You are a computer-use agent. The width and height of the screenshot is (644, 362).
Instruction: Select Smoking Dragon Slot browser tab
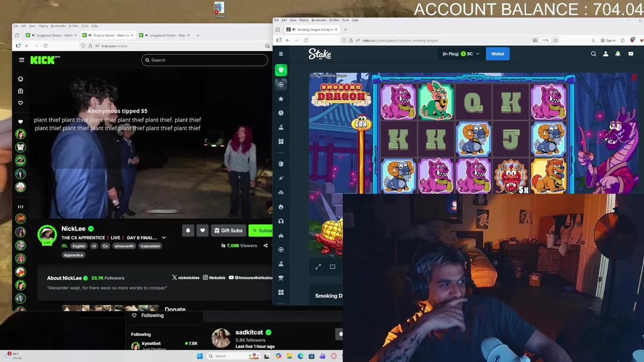point(313,30)
